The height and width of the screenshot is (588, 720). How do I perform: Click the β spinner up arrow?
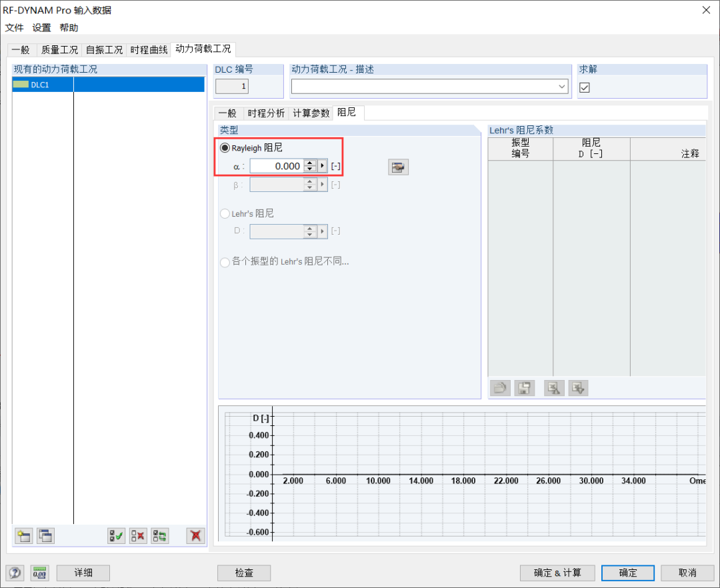[311, 182]
